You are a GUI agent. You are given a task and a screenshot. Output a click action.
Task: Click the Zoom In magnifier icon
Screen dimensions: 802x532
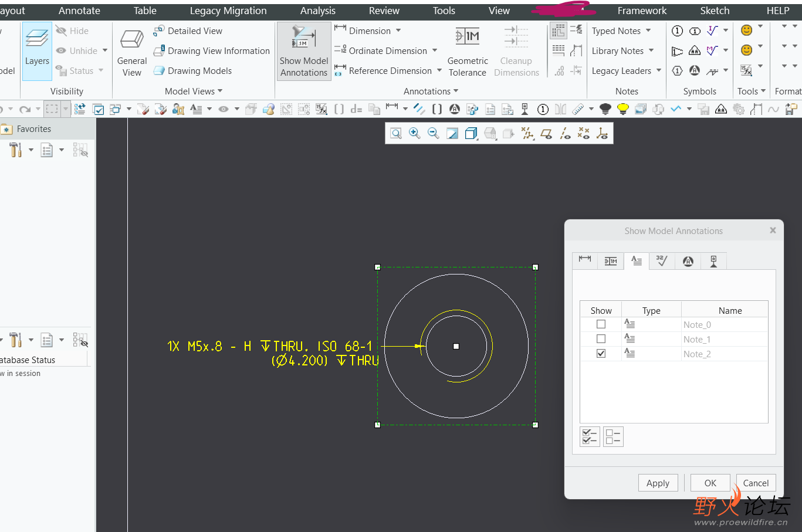coord(415,134)
